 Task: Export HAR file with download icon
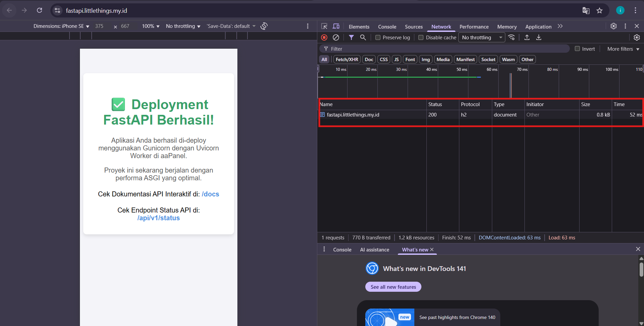tap(539, 37)
